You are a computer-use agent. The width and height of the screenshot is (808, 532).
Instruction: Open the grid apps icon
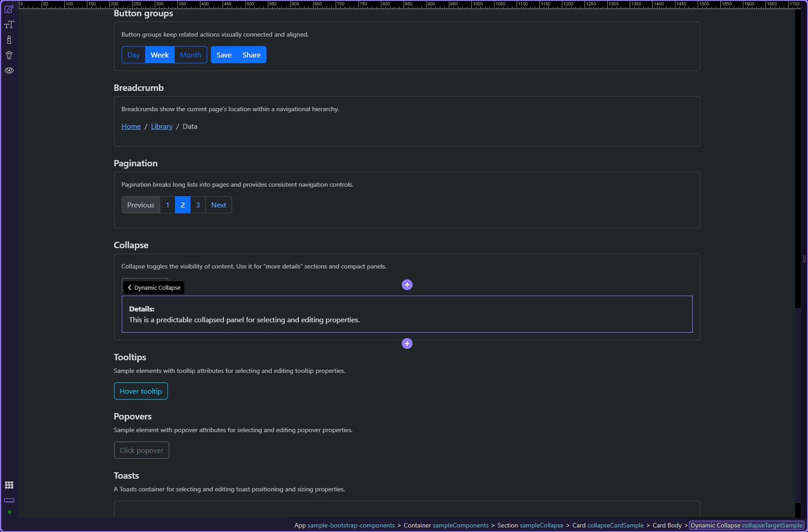point(9,485)
